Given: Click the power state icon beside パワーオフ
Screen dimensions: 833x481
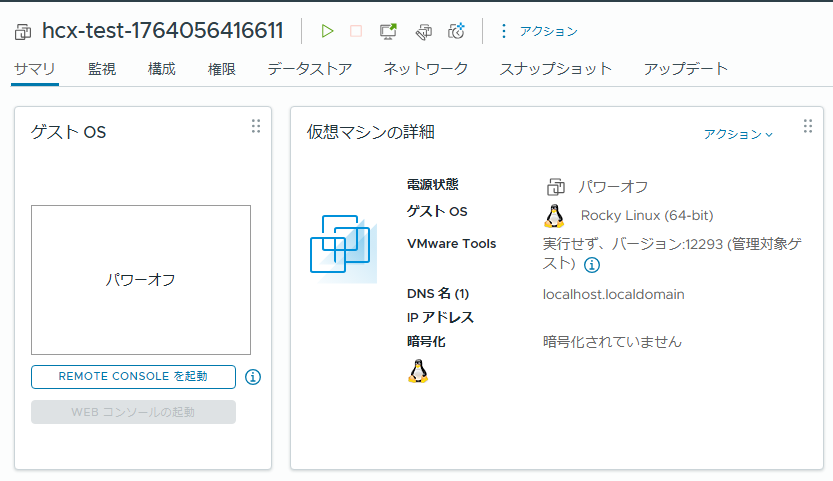Looking at the screenshot, I should coord(556,187).
